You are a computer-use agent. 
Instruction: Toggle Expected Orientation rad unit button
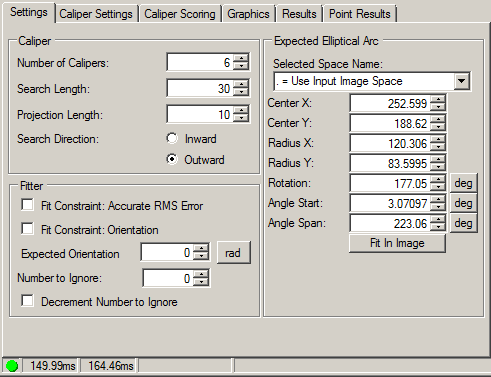coord(233,253)
